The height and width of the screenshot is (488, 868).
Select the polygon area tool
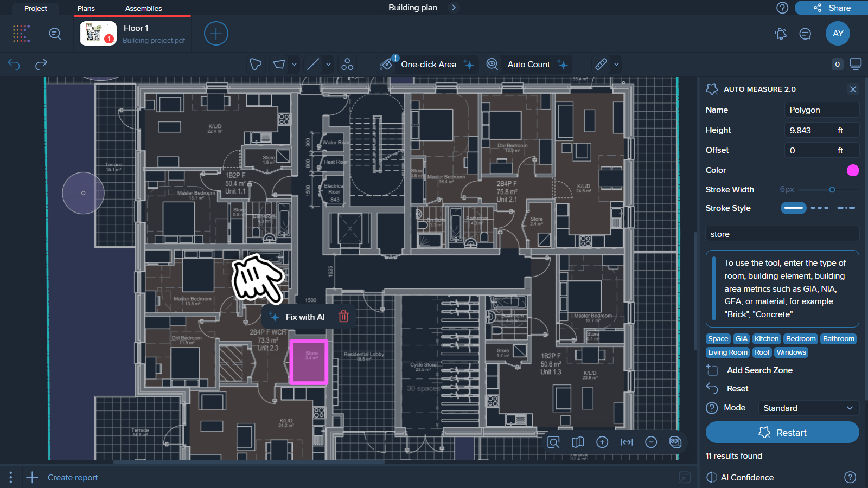pos(256,65)
